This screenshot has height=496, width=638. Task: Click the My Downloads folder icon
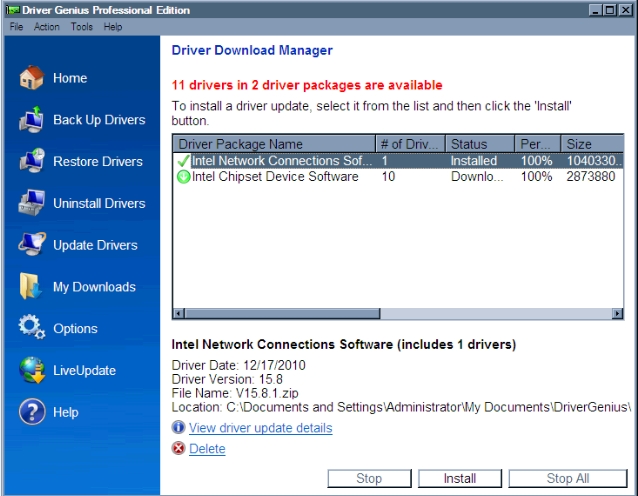(x=32, y=287)
